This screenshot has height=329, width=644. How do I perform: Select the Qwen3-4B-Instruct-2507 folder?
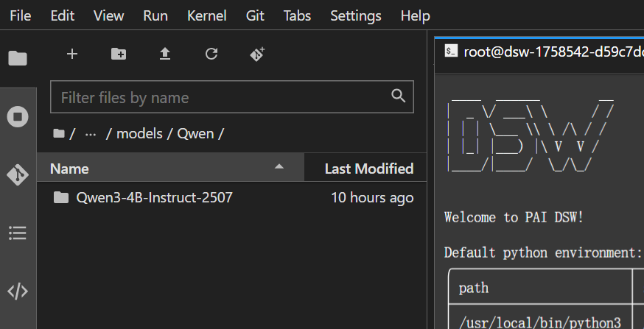[231, 198]
